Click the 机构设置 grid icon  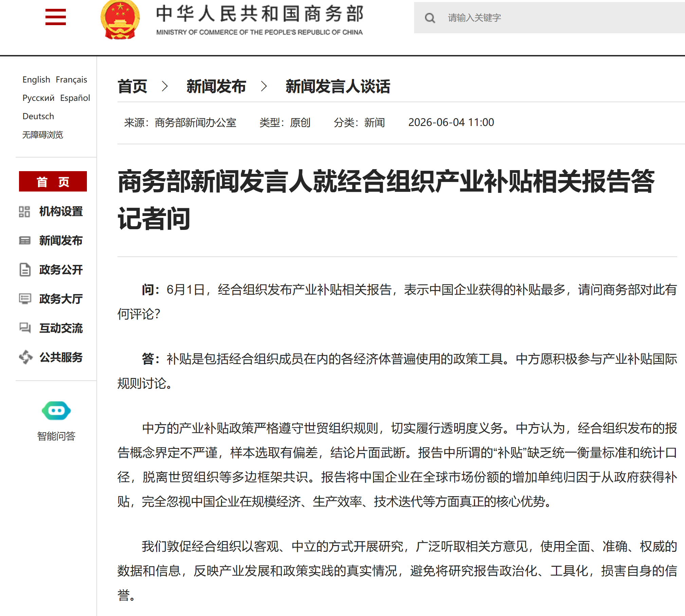tap(24, 212)
